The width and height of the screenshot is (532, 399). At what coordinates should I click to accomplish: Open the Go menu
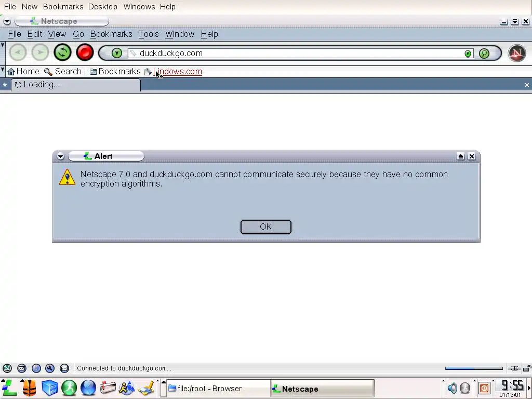pyautogui.click(x=78, y=34)
